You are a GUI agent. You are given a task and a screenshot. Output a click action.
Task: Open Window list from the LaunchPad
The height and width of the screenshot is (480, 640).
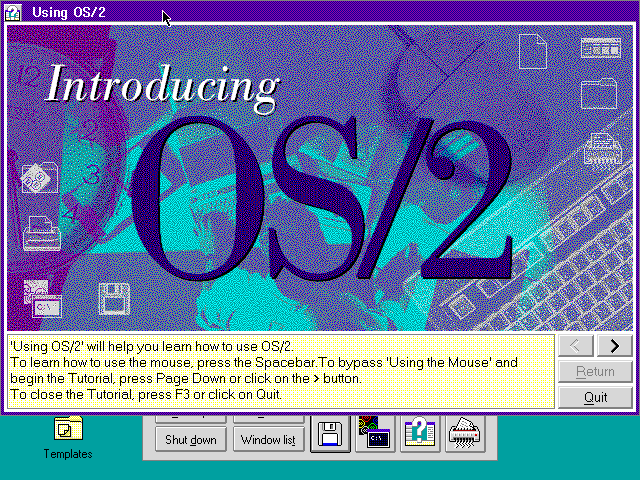267,439
